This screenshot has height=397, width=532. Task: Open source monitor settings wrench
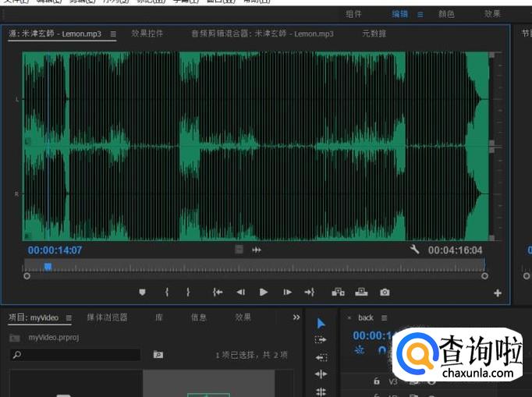click(x=414, y=250)
